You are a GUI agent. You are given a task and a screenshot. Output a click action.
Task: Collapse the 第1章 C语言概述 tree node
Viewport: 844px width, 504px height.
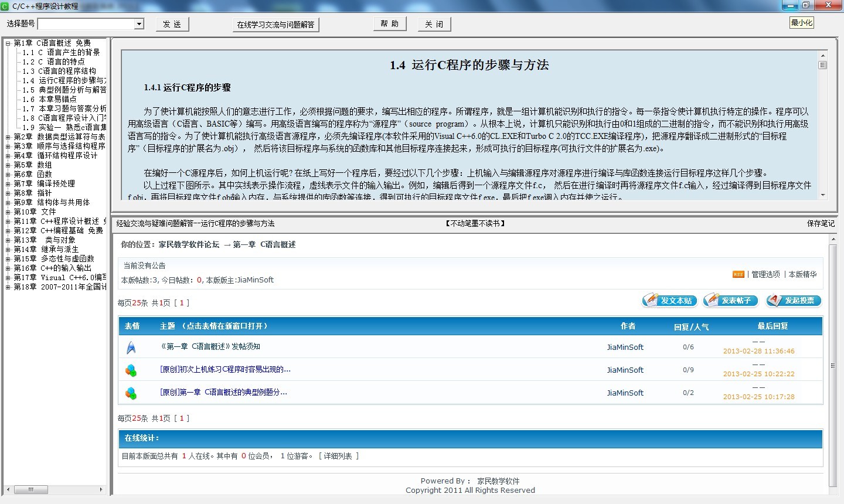point(8,43)
